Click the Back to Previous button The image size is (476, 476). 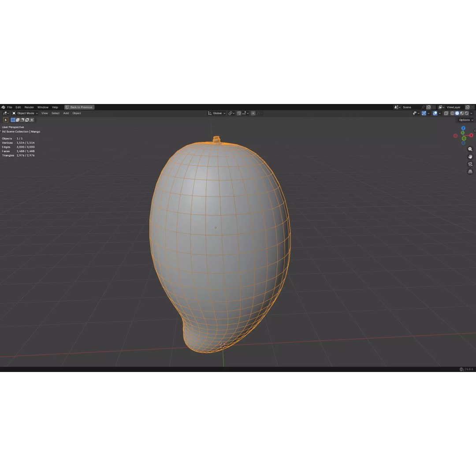[x=79, y=107]
